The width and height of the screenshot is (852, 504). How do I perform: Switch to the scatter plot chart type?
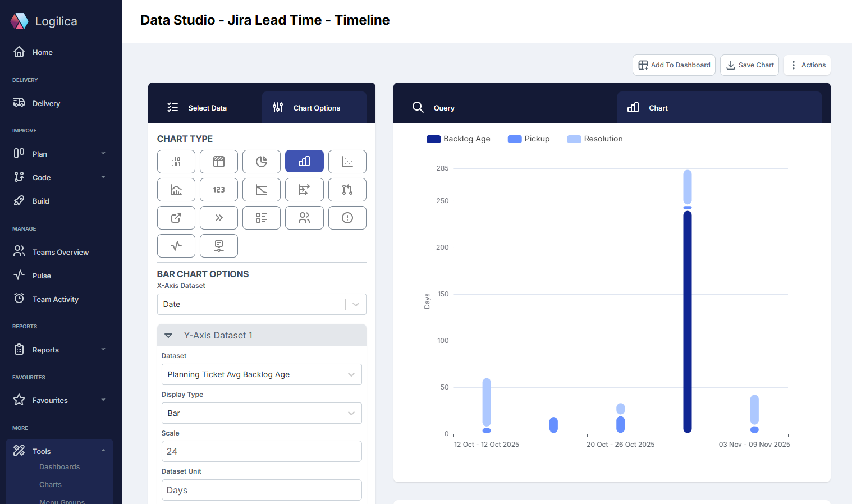347,162
